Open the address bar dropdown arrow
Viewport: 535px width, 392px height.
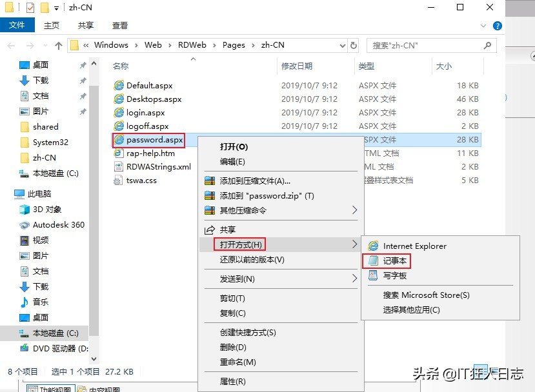point(342,44)
